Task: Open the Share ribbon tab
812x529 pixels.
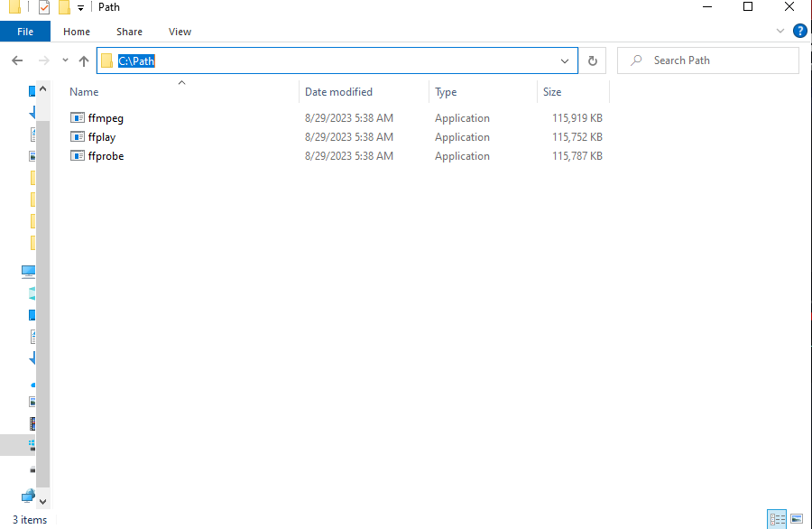Action: coord(129,32)
